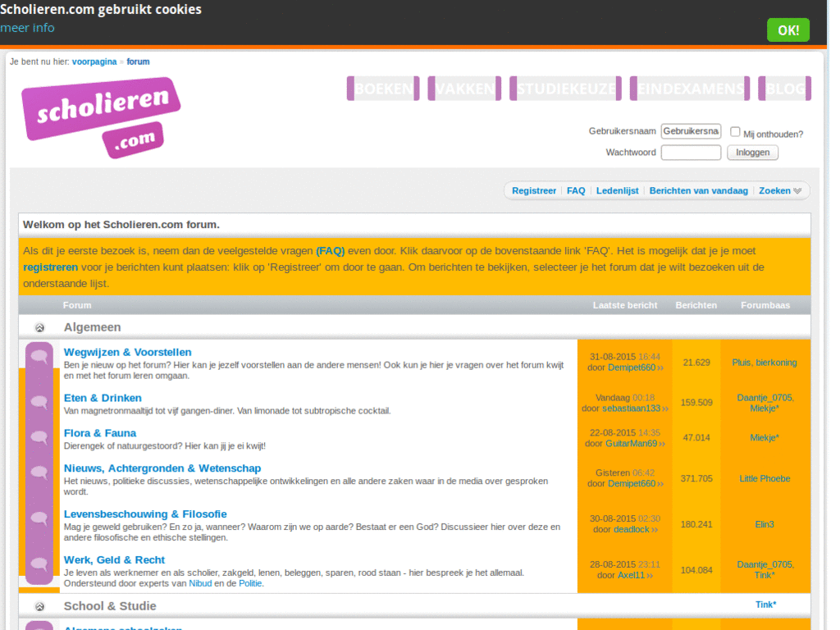Open the Eten & Drinken forum

pyautogui.click(x=103, y=398)
